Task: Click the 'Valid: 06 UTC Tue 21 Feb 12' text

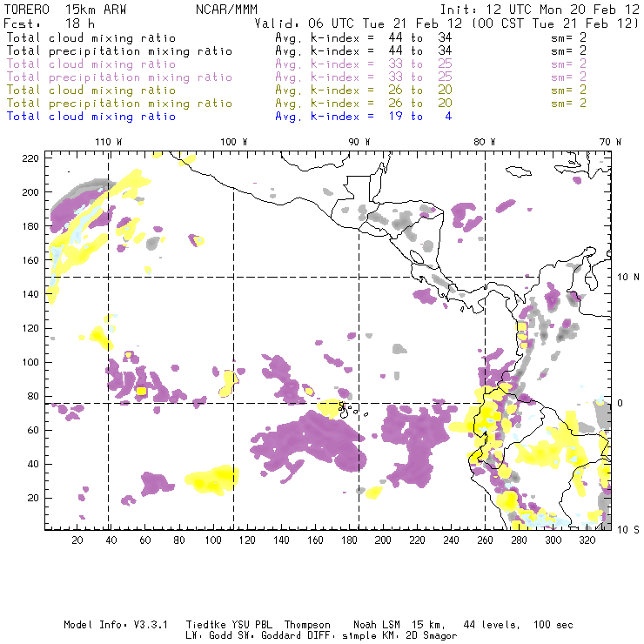Action: point(359,23)
